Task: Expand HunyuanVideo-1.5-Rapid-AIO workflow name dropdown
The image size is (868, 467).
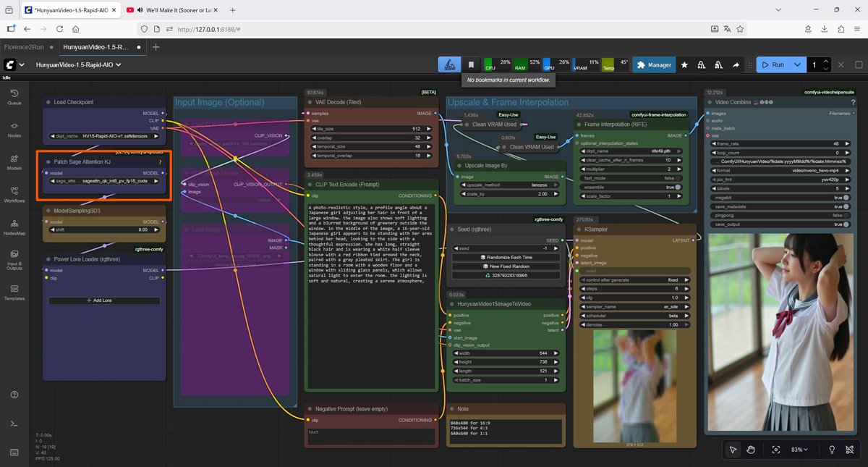Action: (79, 64)
